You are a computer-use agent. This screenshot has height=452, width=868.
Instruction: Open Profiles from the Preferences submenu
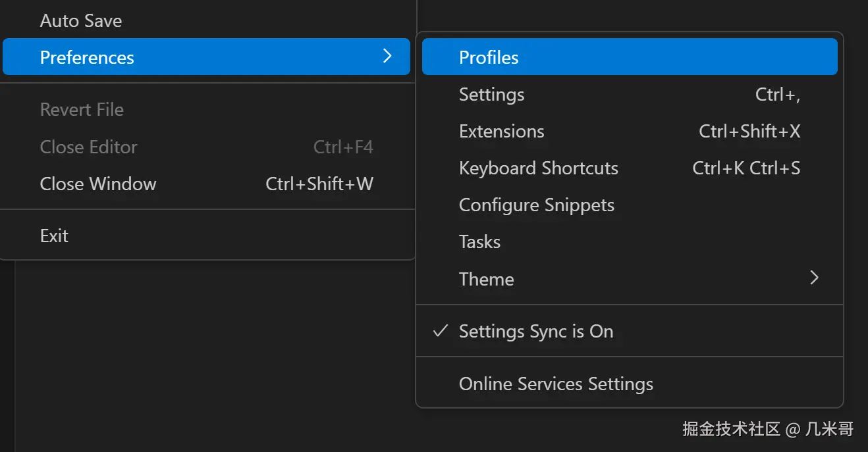(489, 58)
